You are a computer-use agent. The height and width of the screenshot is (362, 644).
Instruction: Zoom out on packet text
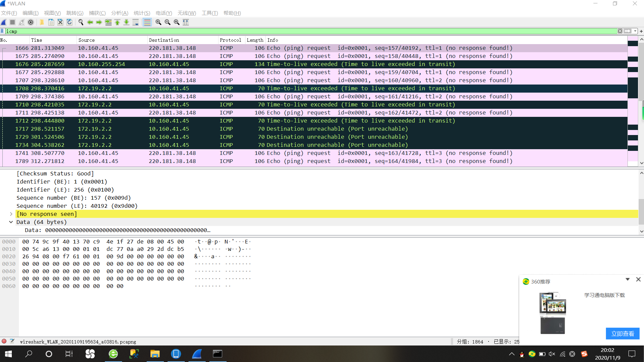[x=168, y=22]
